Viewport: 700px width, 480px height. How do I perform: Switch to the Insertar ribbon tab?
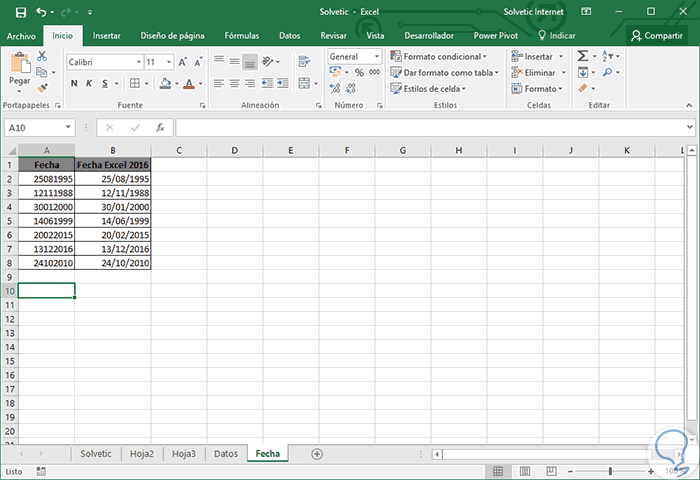pos(106,36)
